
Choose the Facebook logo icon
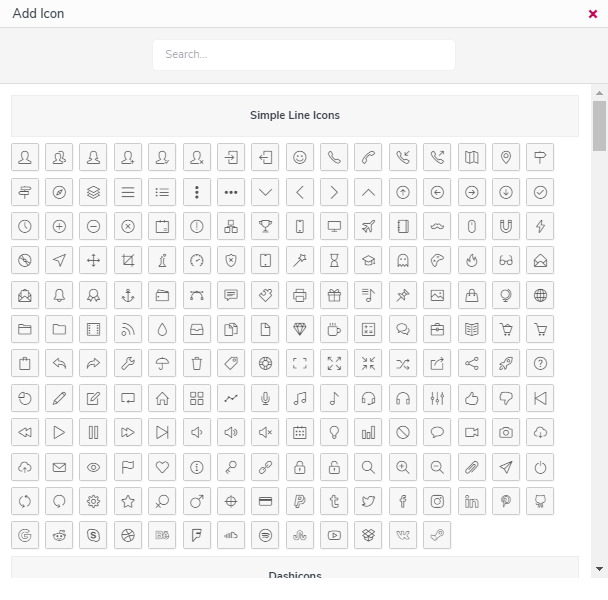coord(403,501)
